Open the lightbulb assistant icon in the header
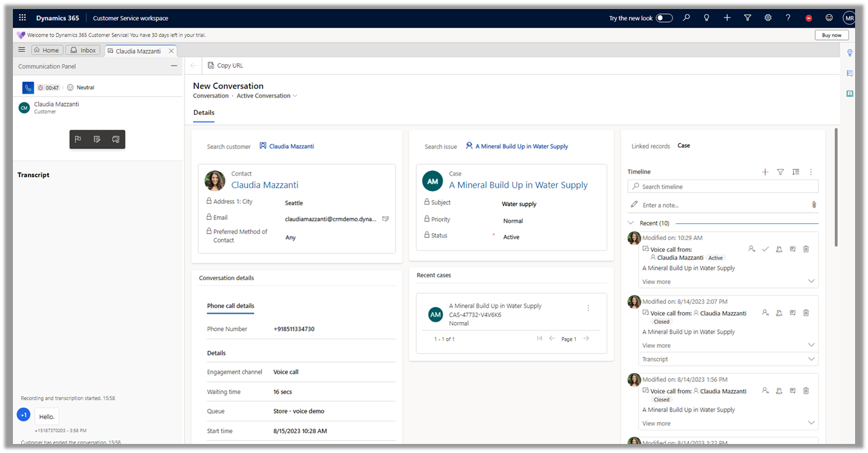The image size is (868, 453). point(707,18)
